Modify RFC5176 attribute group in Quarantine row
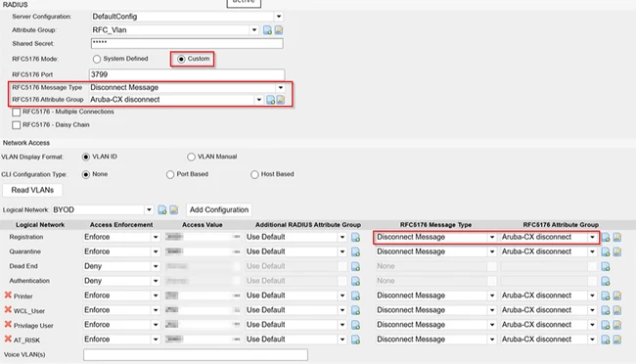The image size is (636, 364). (x=617, y=252)
